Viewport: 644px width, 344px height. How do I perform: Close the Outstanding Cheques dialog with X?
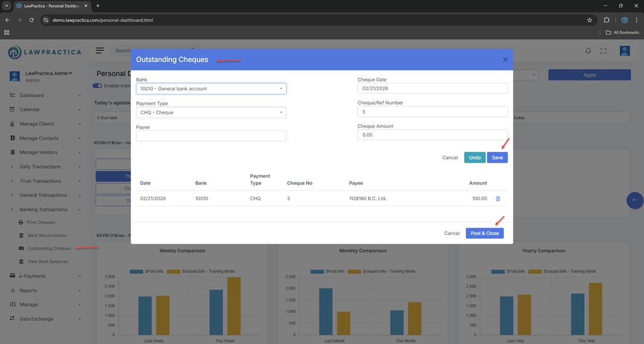coord(505,60)
